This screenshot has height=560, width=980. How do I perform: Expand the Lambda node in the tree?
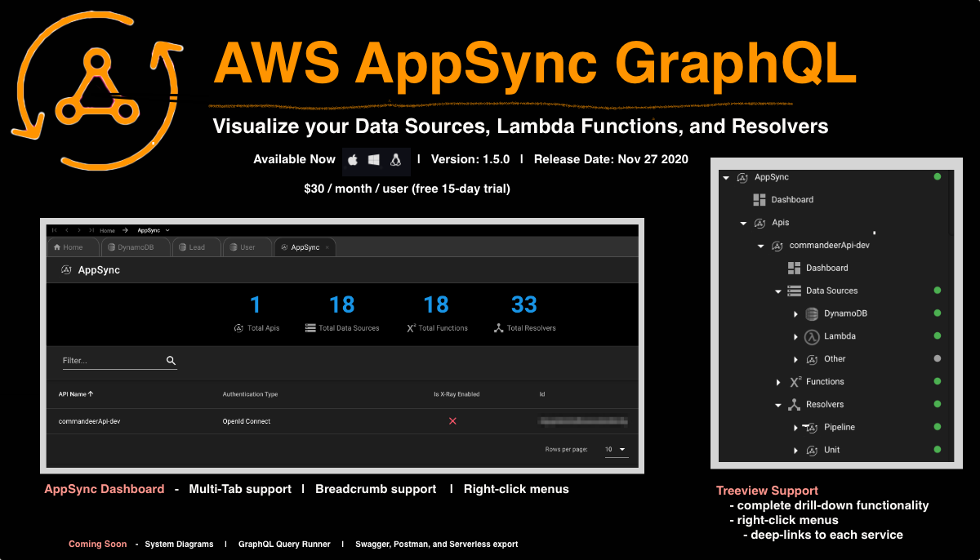pyautogui.click(x=795, y=336)
